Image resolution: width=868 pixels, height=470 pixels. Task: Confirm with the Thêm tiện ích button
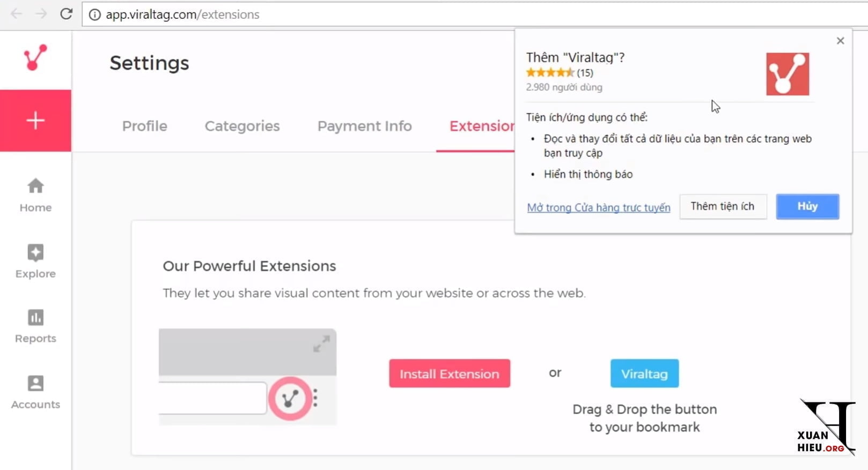click(x=722, y=206)
